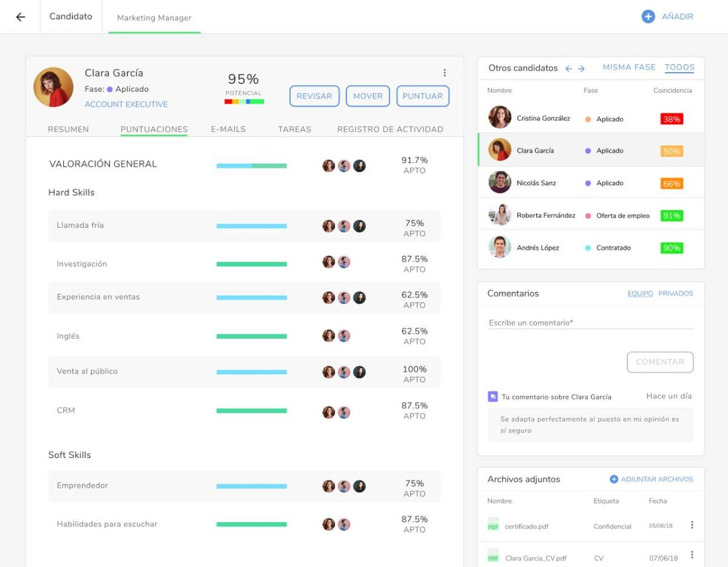Open the PDF icon for certificado.pdf
Viewport: 728px width, 567px height.
tap(493, 525)
